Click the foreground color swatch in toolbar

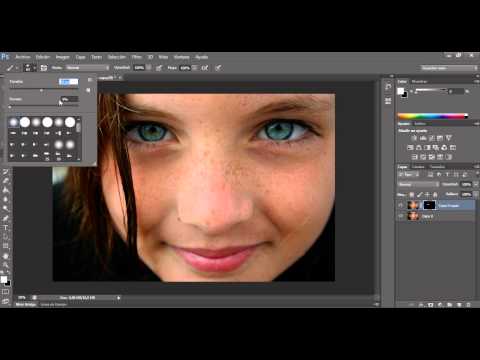click(4, 279)
